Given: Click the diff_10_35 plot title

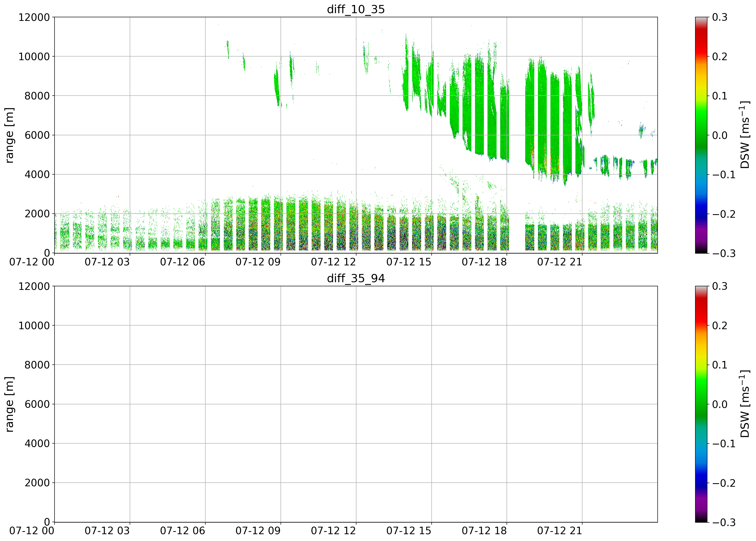Looking at the screenshot, I should point(356,9).
